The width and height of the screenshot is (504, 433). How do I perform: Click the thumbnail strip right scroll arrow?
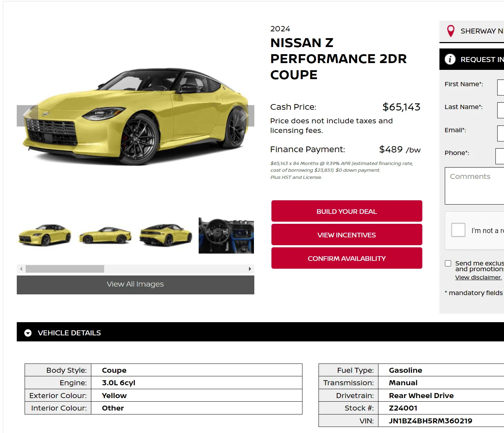(250, 269)
